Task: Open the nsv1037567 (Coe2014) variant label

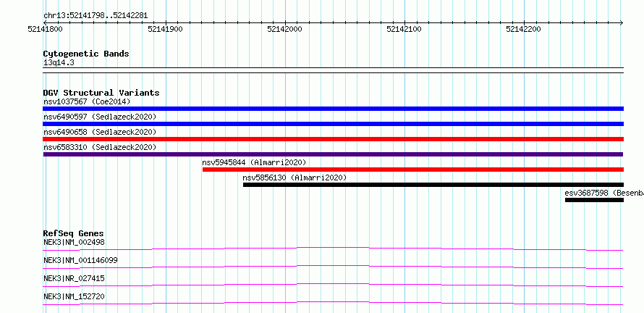Action: pyautogui.click(x=87, y=101)
